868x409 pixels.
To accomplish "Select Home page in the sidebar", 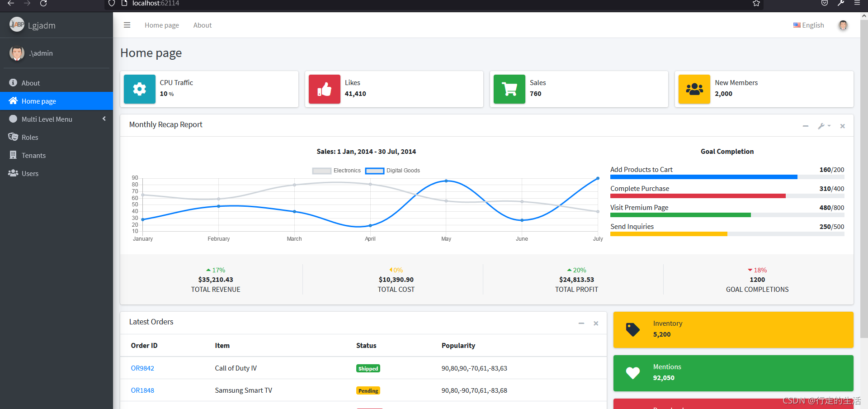I will click(x=57, y=101).
